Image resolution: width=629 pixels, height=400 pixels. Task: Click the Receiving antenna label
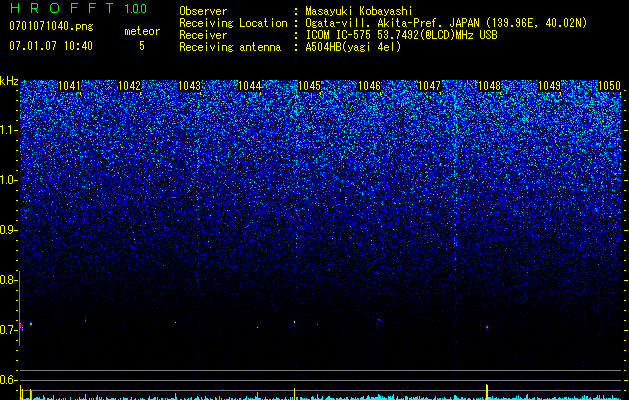230,47
